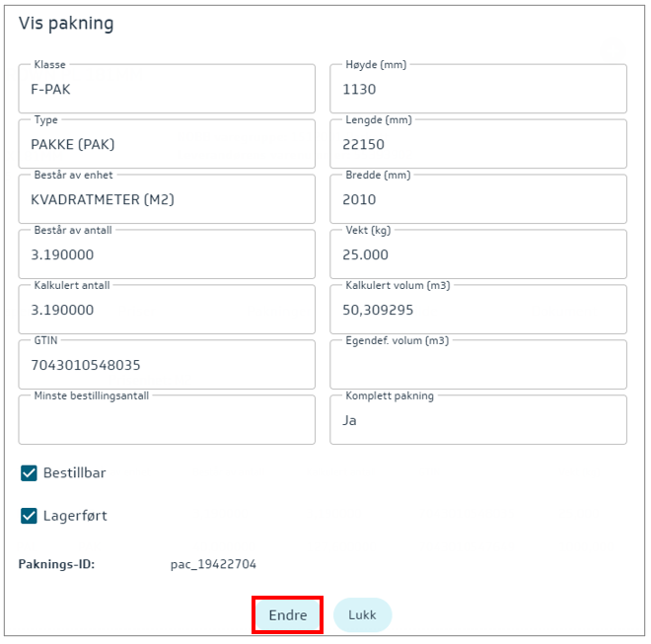The height and width of the screenshot is (644, 651).
Task: Click the Paknings-ID value pac_19422704
Action: 213,565
